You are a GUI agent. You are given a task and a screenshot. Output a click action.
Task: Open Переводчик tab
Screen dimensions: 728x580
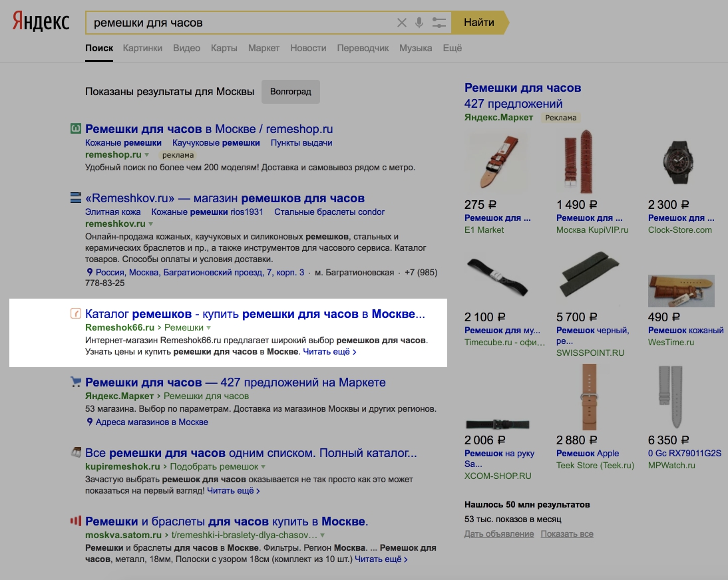pyautogui.click(x=363, y=49)
